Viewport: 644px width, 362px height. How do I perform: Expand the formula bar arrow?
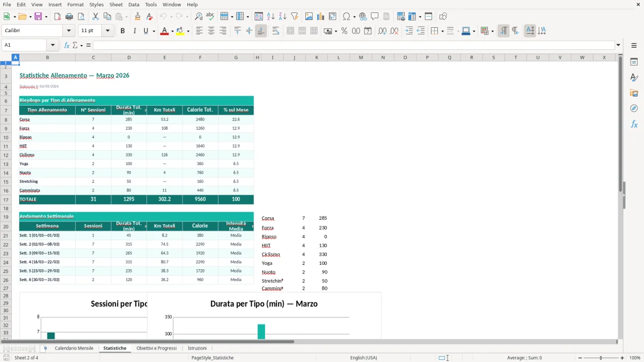coord(618,45)
